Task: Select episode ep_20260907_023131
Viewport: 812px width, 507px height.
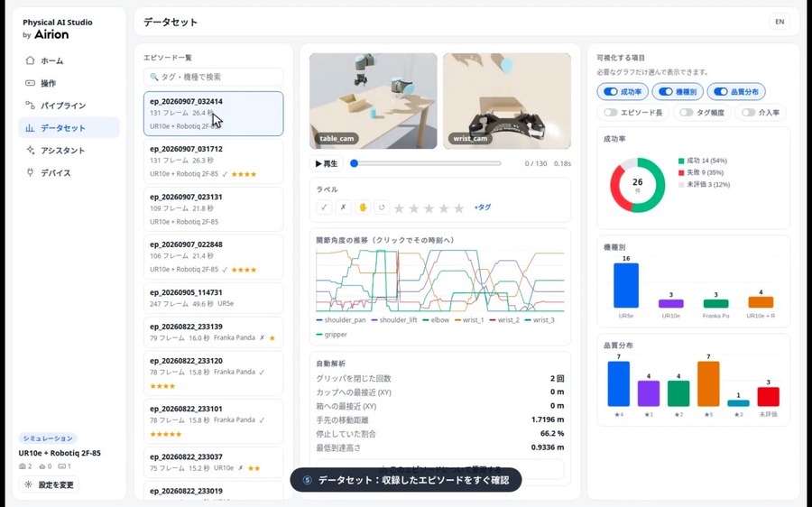Action: 213,208
